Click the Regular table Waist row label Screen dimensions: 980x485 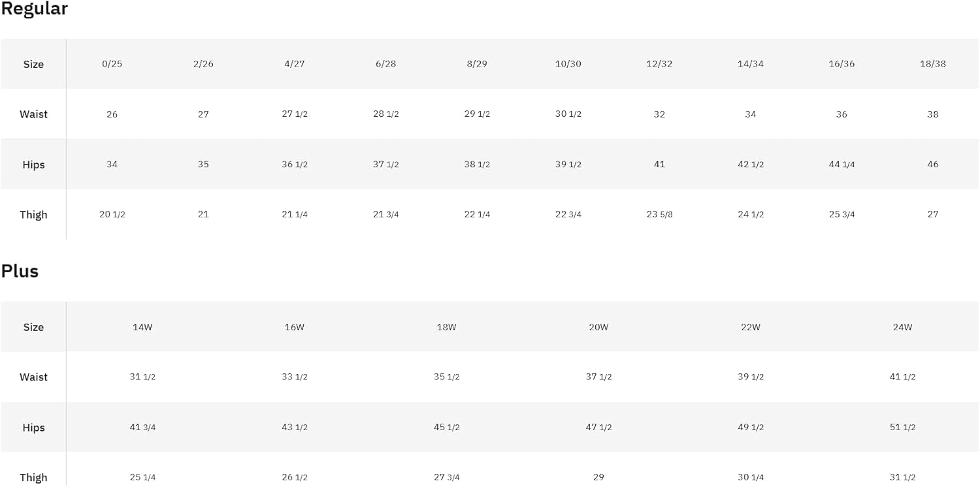point(33,114)
